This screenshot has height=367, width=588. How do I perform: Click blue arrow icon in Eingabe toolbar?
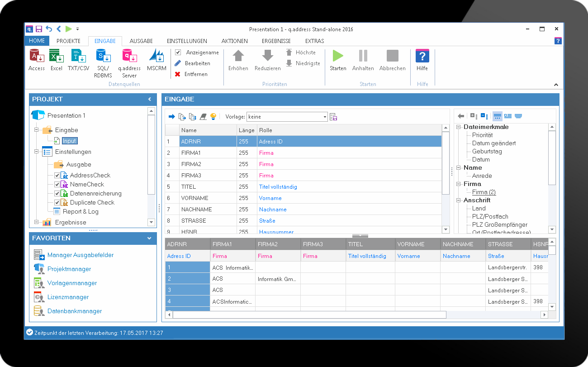click(172, 117)
